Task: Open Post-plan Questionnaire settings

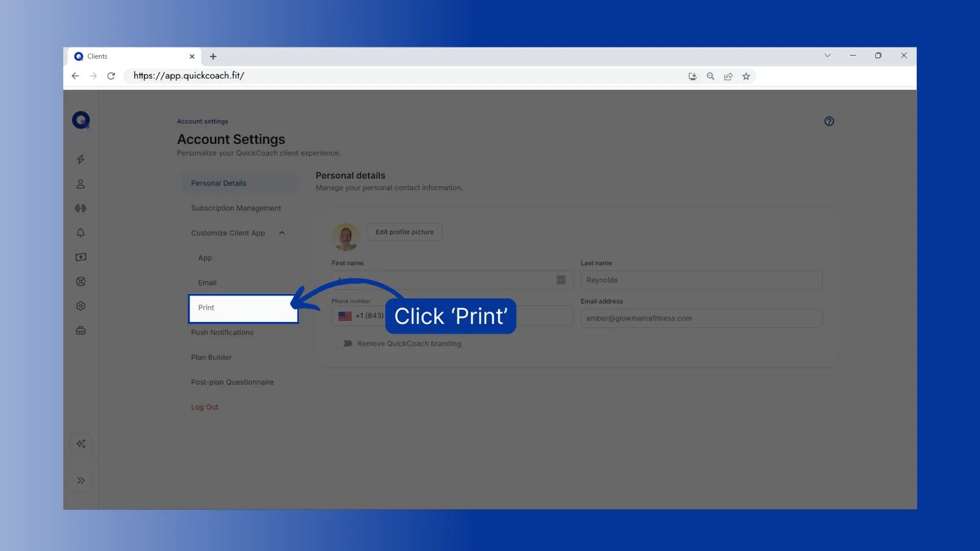Action: point(232,382)
